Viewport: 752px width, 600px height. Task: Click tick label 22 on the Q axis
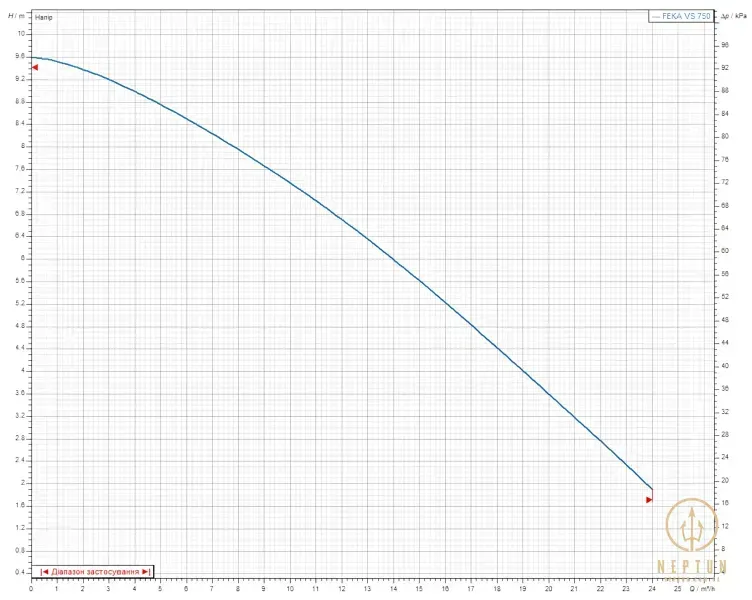coord(600,588)
